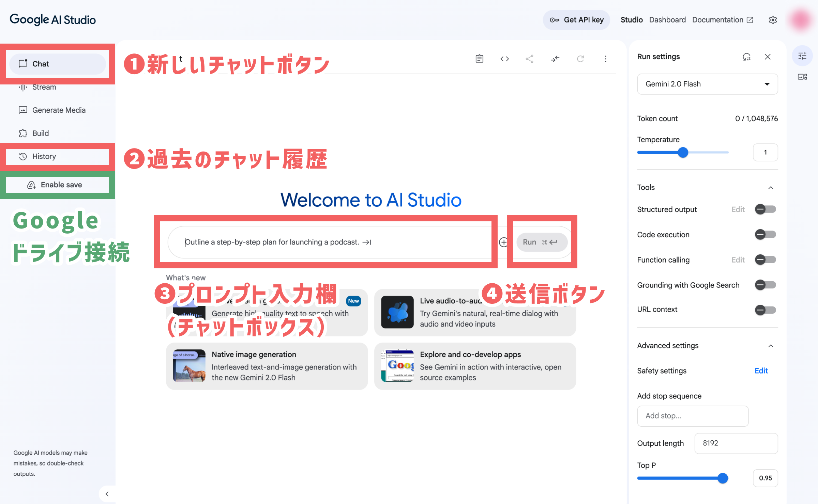Collapse the left sidebar chevron

coord(107,494)
